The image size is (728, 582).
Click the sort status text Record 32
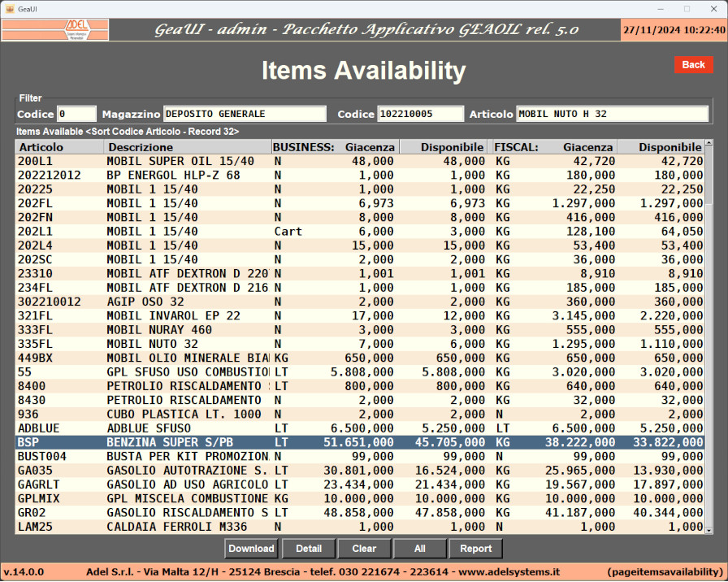[x=214, y=132]
